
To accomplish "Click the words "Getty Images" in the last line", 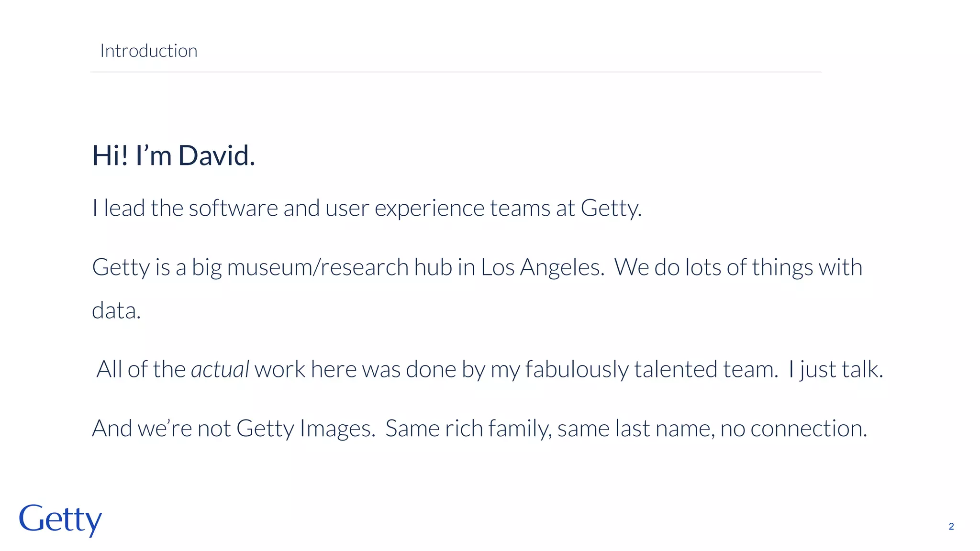I will click(x=305, y=428).
